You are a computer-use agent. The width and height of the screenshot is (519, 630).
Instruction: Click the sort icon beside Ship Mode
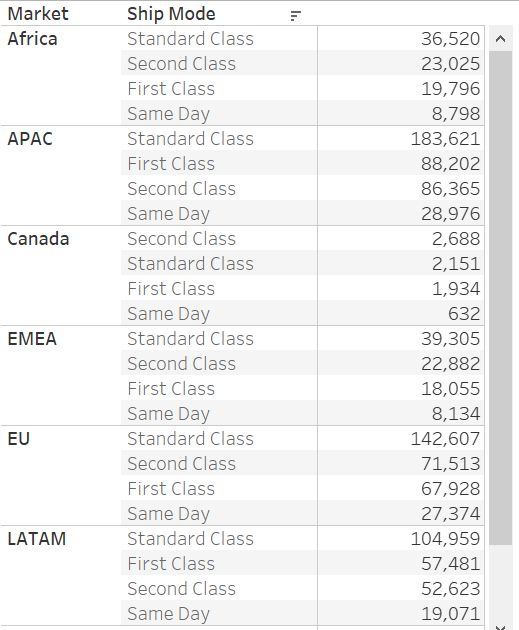coord(295,16)
